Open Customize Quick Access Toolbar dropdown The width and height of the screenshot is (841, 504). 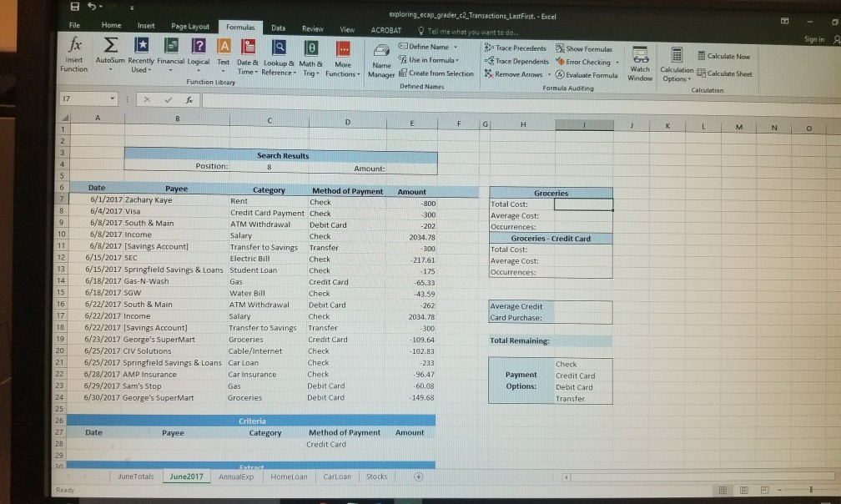point(132,8)
